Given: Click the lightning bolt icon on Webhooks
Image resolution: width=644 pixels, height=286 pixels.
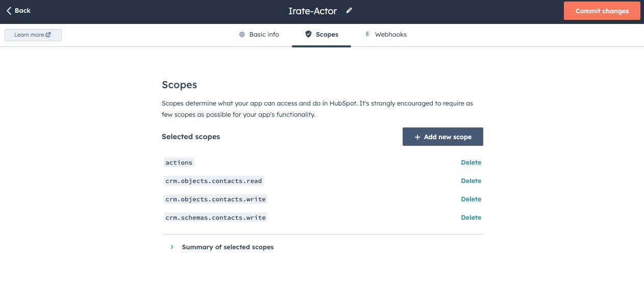Looking at the screenshot, I should (367, 35).
